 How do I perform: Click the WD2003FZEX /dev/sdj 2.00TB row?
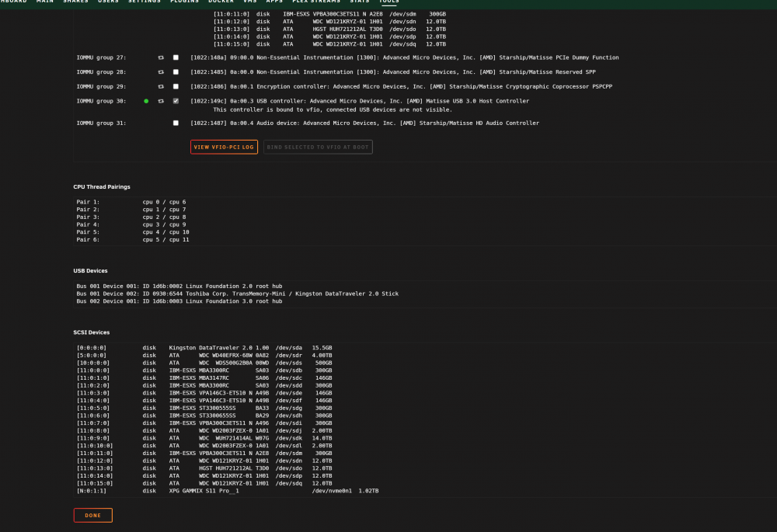204,430
